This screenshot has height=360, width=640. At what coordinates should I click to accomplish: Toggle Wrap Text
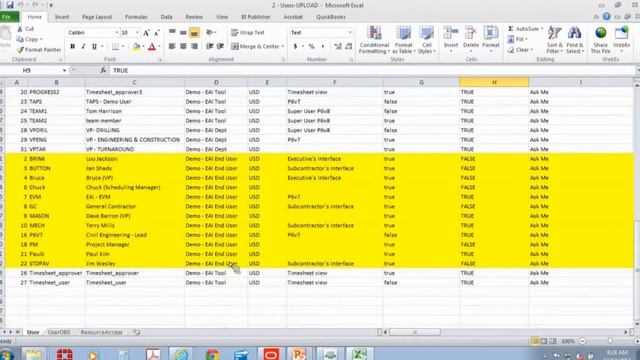click(248, 33)
